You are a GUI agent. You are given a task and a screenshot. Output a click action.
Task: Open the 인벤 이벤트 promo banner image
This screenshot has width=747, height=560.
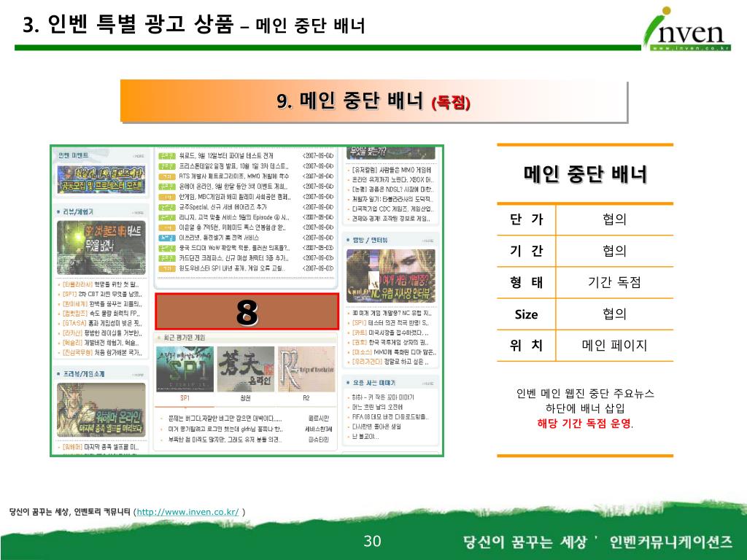click(101, 179)
